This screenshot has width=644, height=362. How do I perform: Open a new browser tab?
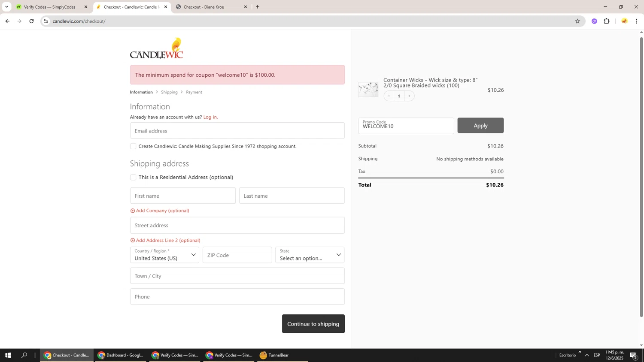point(257,7)
